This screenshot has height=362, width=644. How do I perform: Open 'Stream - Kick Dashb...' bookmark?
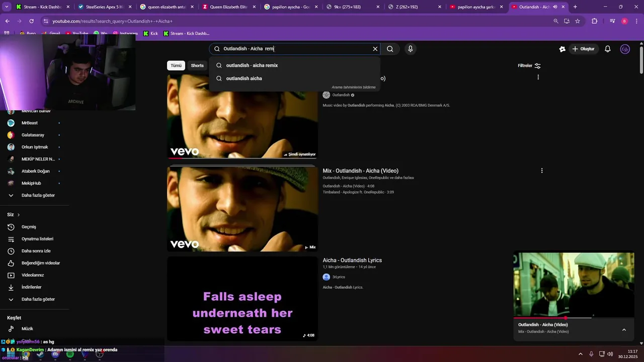(x=186, y=33)
